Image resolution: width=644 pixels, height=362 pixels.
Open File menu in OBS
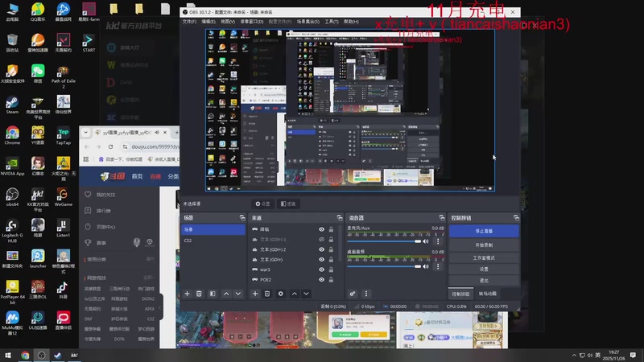point(189,22)
